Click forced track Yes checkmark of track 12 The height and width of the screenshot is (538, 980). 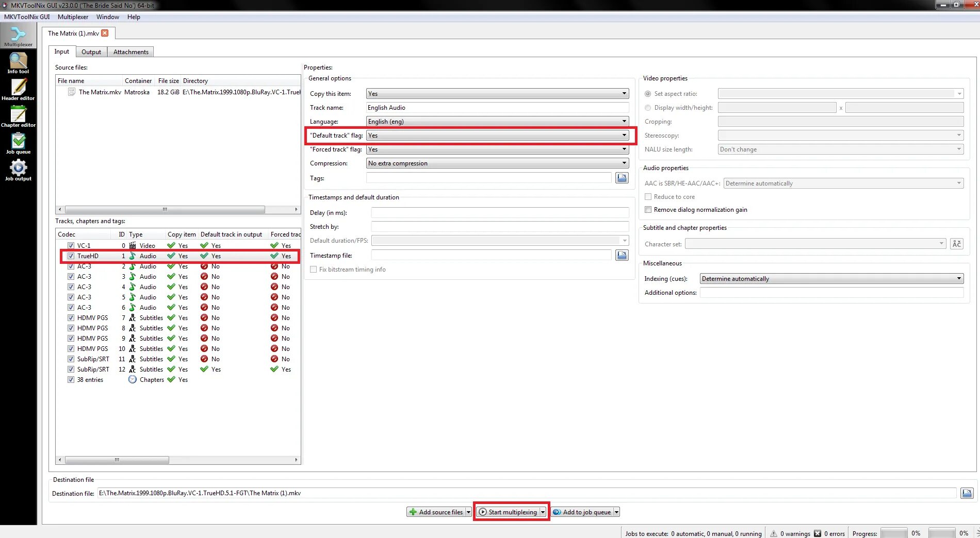point(274,369)
